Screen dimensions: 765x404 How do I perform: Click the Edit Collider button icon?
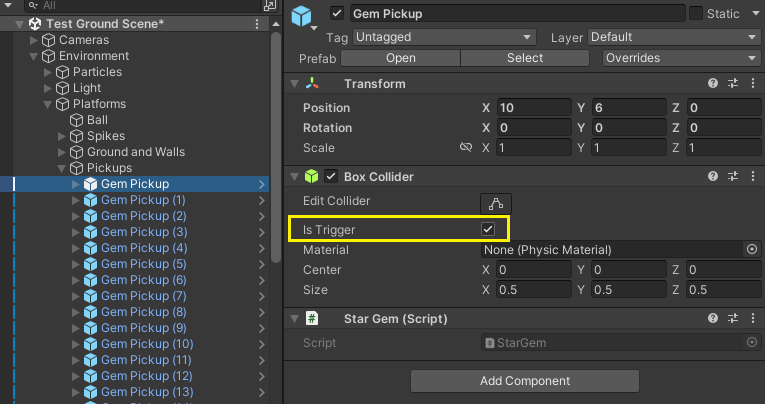coord(496,203)
